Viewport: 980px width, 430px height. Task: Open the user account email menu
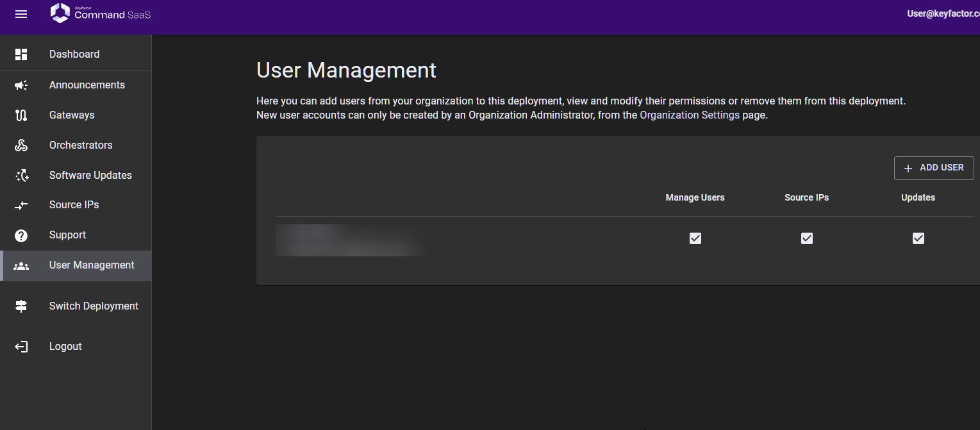pos(943,13)
